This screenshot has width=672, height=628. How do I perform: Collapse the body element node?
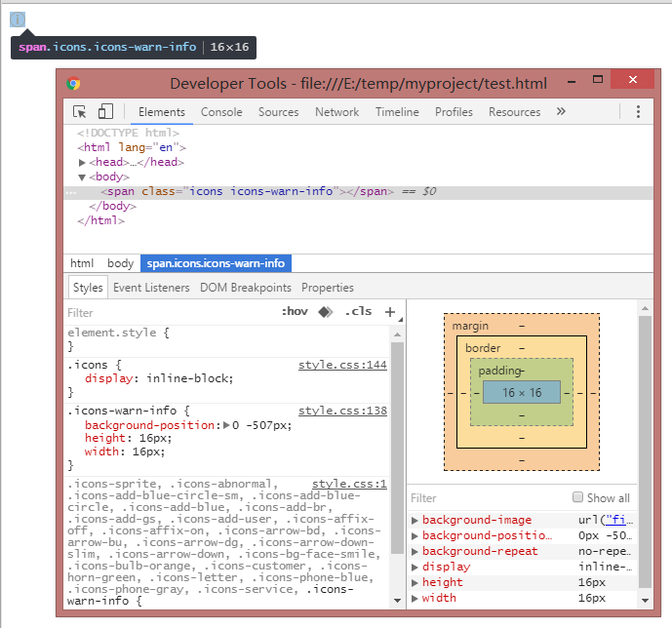[83, 177]
